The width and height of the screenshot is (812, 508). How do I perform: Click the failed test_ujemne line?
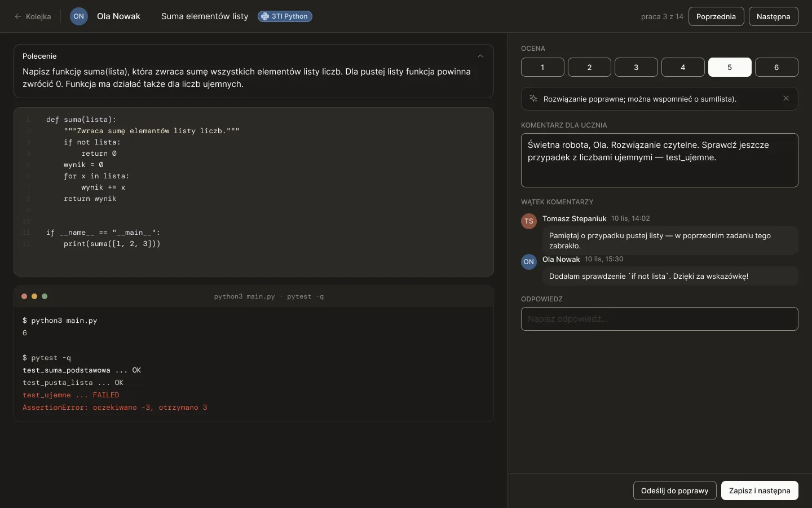click(x=71, y=395)
